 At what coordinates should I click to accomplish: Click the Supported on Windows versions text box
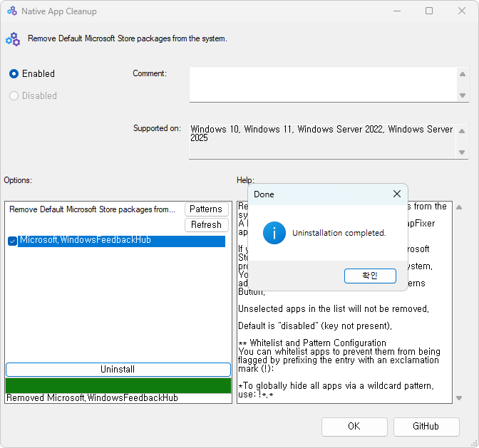tap(322, 141)
